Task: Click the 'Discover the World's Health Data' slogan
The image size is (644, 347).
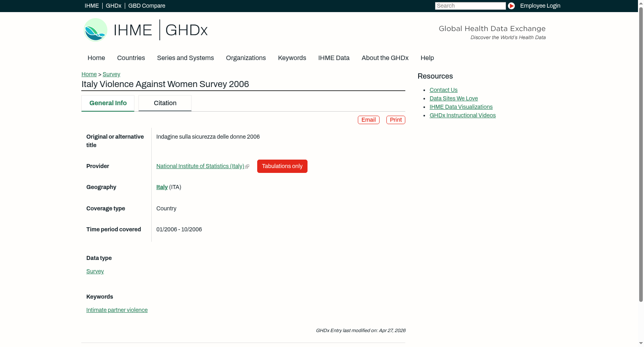Action: [508, 37]
